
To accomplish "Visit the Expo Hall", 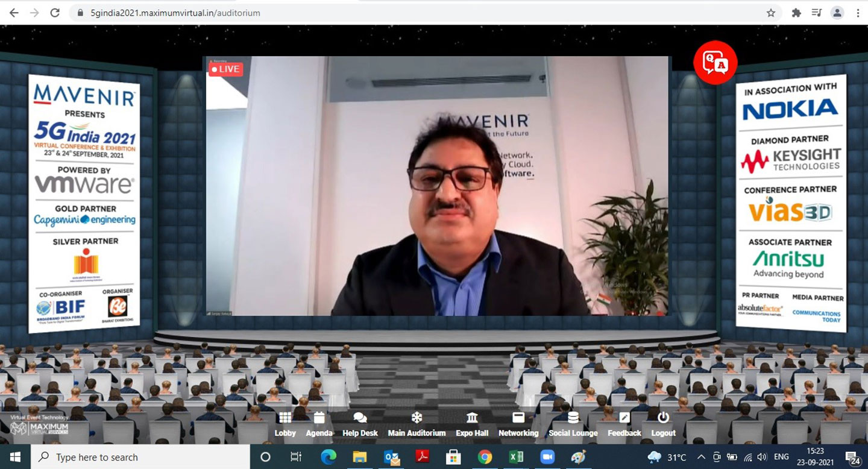I will (472, 425).
